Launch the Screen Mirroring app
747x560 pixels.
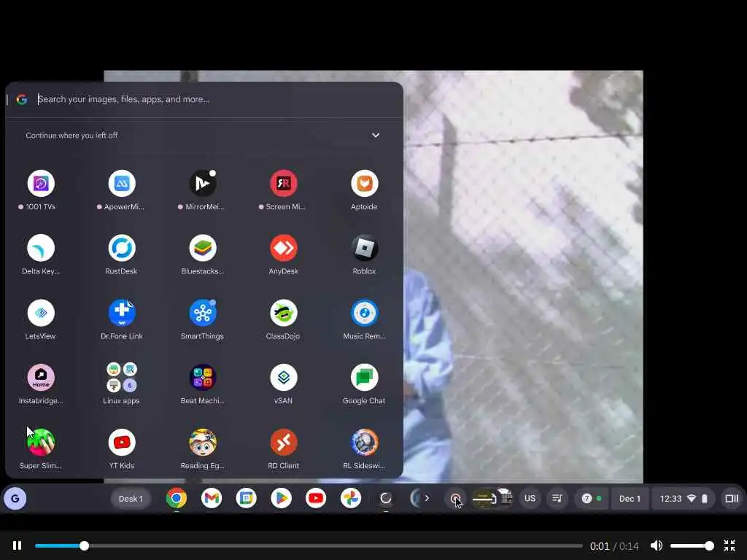coord(284,183)
